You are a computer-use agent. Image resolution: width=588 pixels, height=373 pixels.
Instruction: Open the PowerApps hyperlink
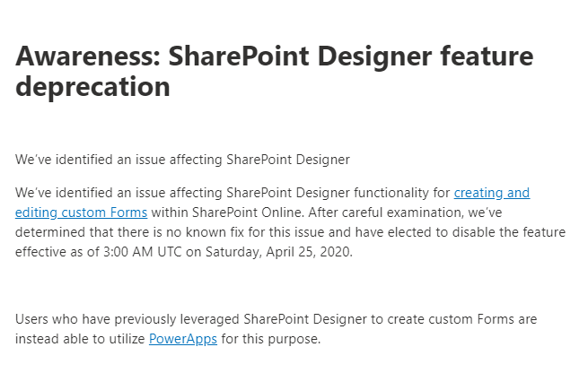tap(183, 339)
